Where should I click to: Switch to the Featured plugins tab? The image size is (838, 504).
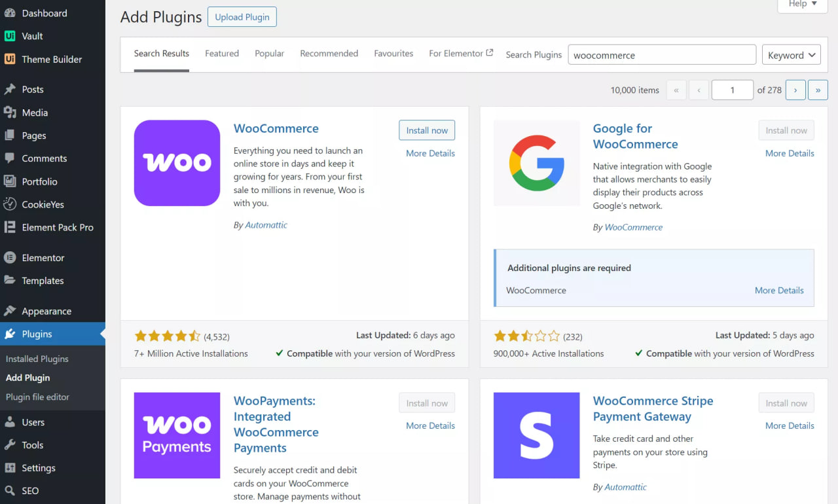(x=221, y=53)
